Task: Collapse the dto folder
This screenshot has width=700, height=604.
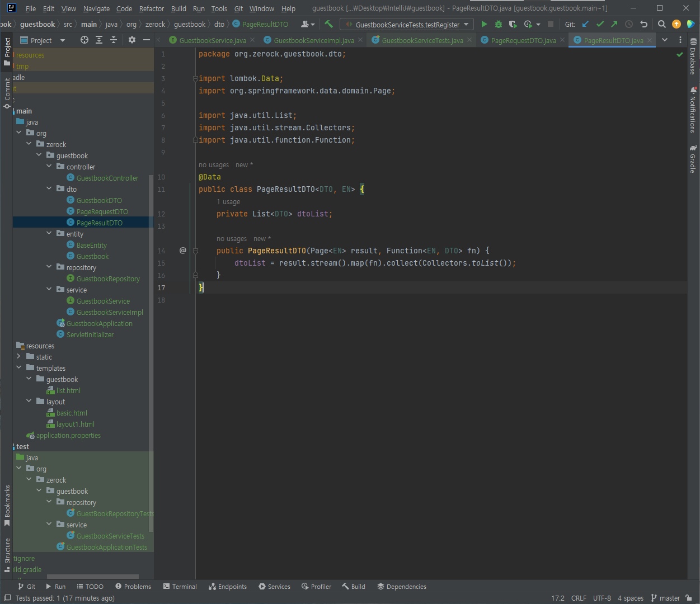Action: [49, 188]
